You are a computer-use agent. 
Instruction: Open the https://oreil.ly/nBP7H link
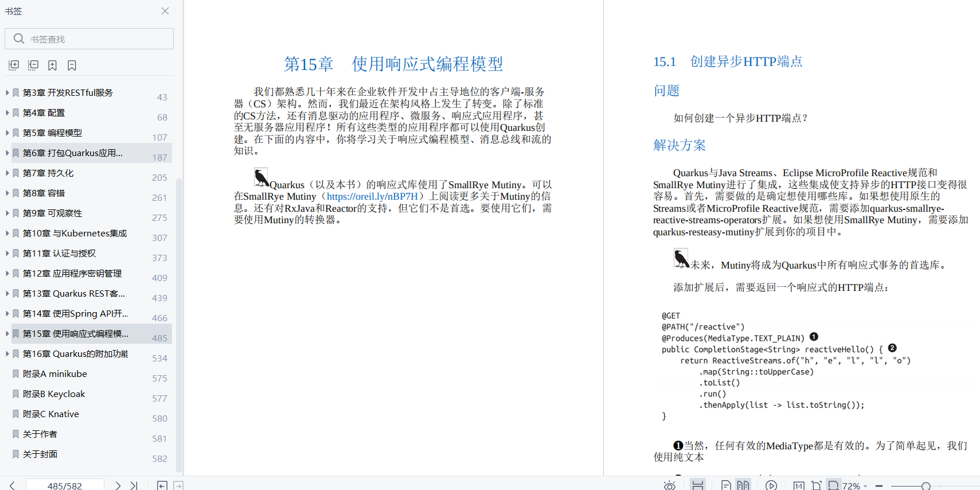pyautogui.click(x=372, y=196)
